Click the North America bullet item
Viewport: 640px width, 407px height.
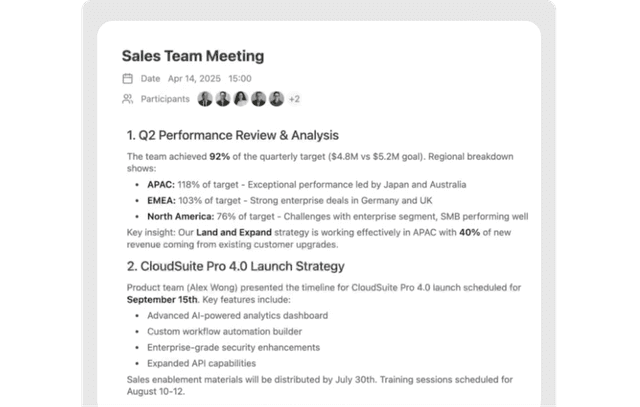(x=338, y=216)
